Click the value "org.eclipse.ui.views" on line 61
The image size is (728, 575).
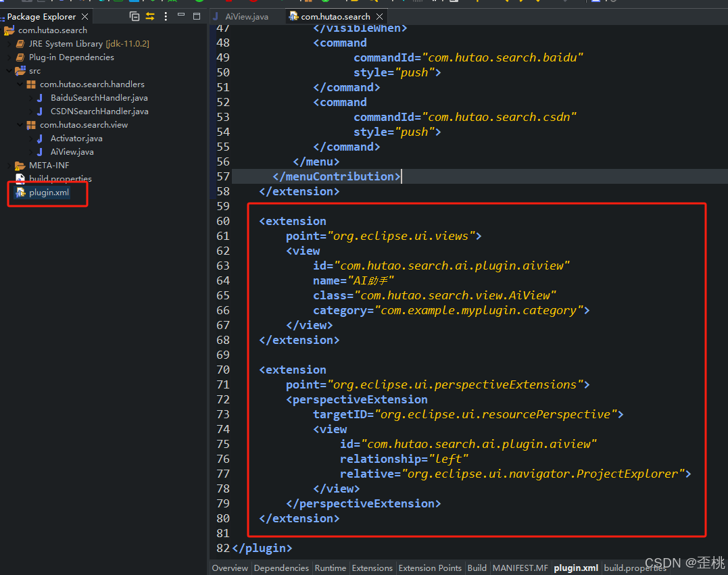pos(401,236)
